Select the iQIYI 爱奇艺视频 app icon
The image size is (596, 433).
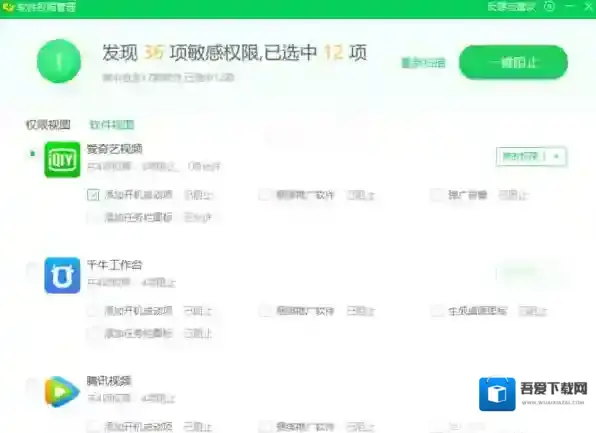pos(62,160)
